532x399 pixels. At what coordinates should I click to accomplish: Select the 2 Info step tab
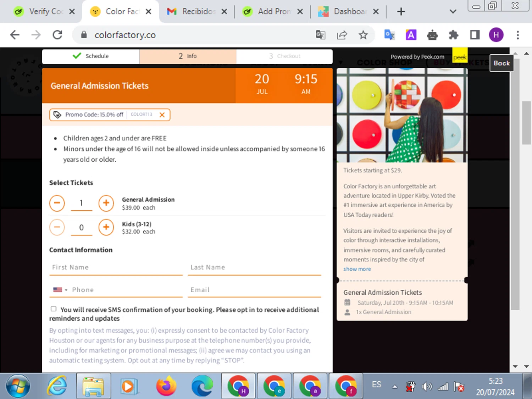188,56
